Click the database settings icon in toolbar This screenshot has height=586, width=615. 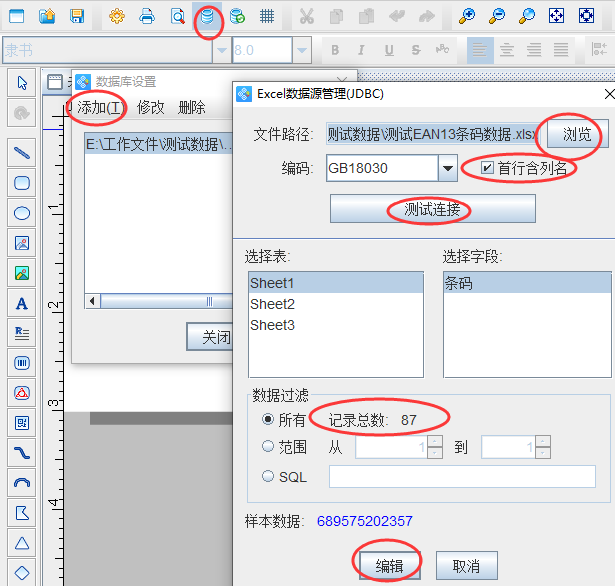pyautogui.click(x=207, y=16)
